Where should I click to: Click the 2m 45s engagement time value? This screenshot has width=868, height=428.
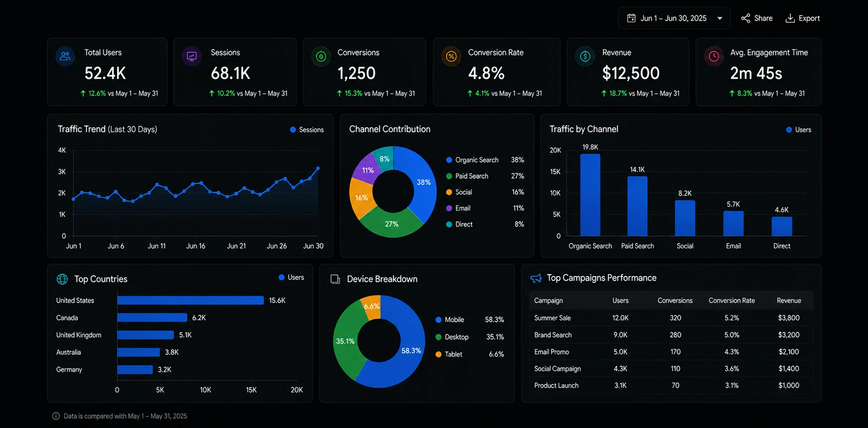[756, 73]
